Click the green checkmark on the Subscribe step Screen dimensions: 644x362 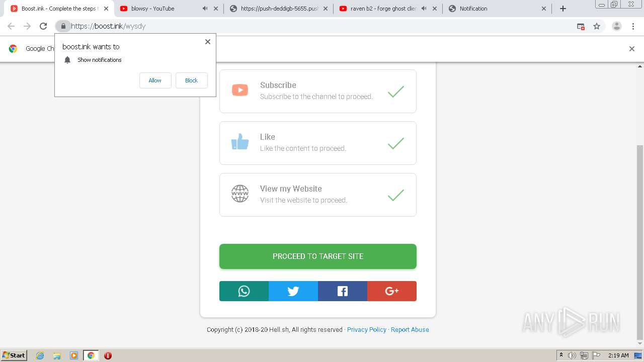pyautogui.click(x=396, y=92)
